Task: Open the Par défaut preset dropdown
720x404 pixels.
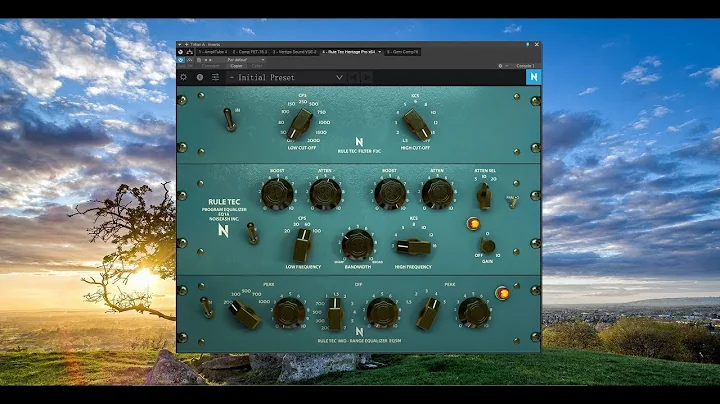Action: [246, 60]
